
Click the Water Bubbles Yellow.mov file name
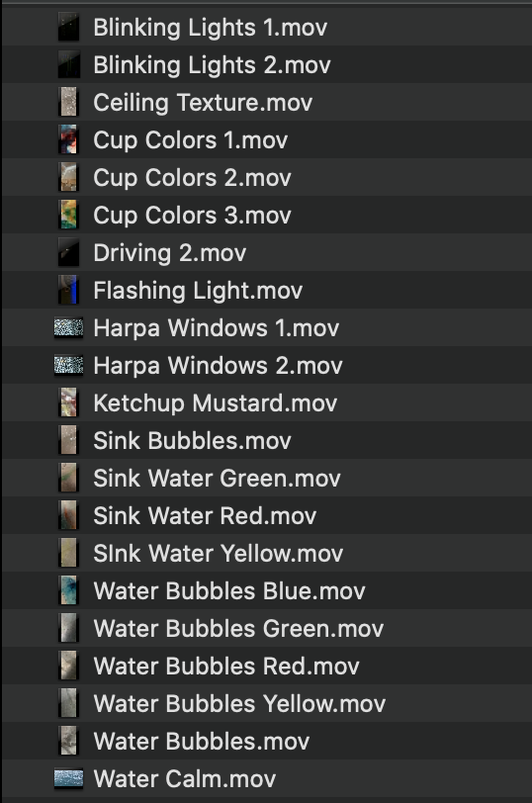pyautogui.click(x=239, y=704)
